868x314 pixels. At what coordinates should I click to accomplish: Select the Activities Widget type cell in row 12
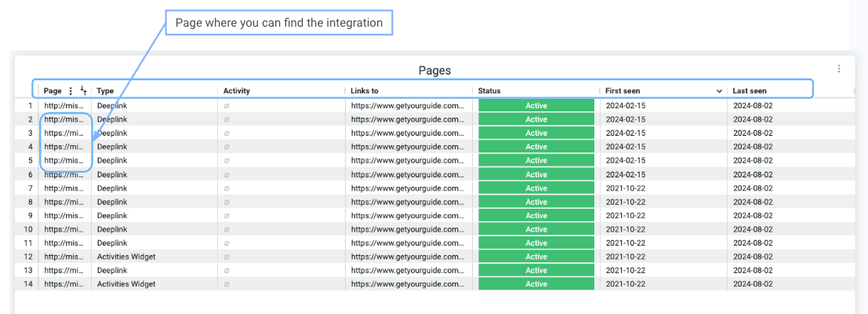pyautogui.click(x=126, y=257)
